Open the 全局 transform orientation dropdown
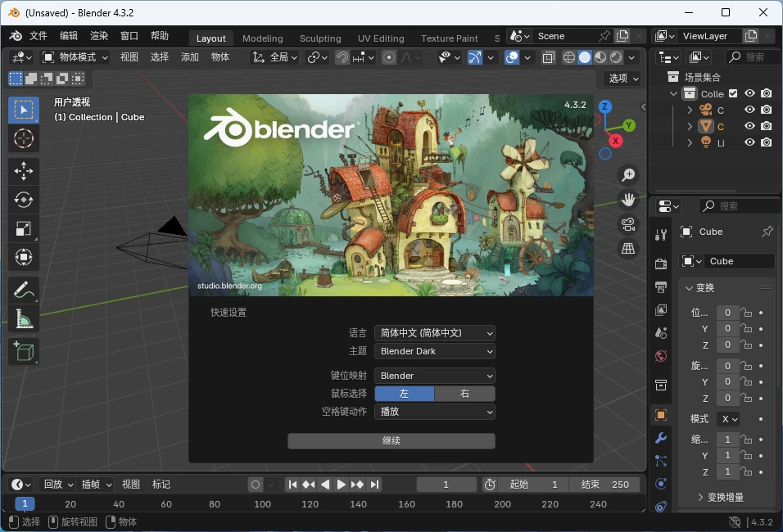783x532 pixels. point(275,57)
